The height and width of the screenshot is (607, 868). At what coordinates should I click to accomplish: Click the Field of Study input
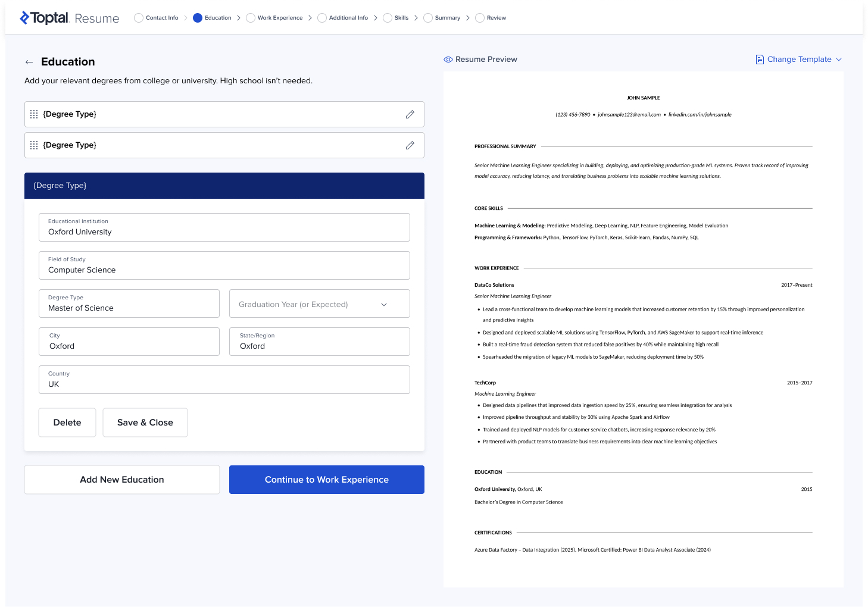[224, 265]
